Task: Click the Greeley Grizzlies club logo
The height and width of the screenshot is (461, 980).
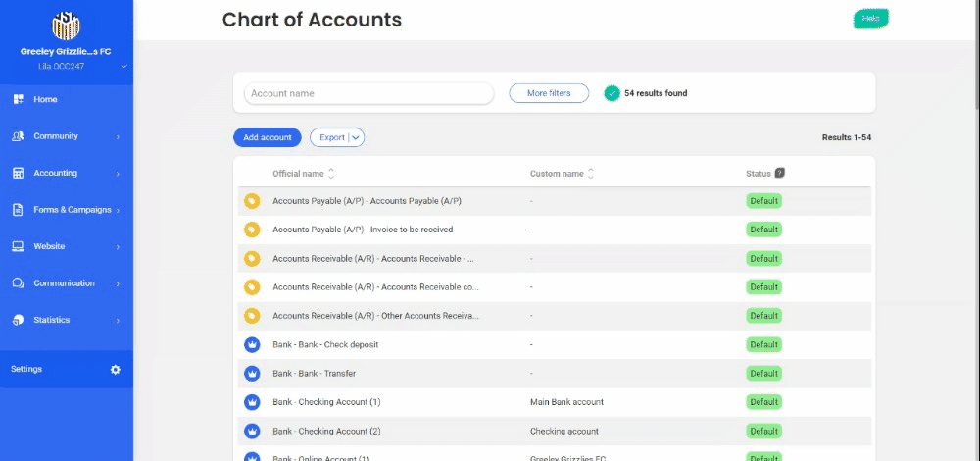Action: (66, 25)
